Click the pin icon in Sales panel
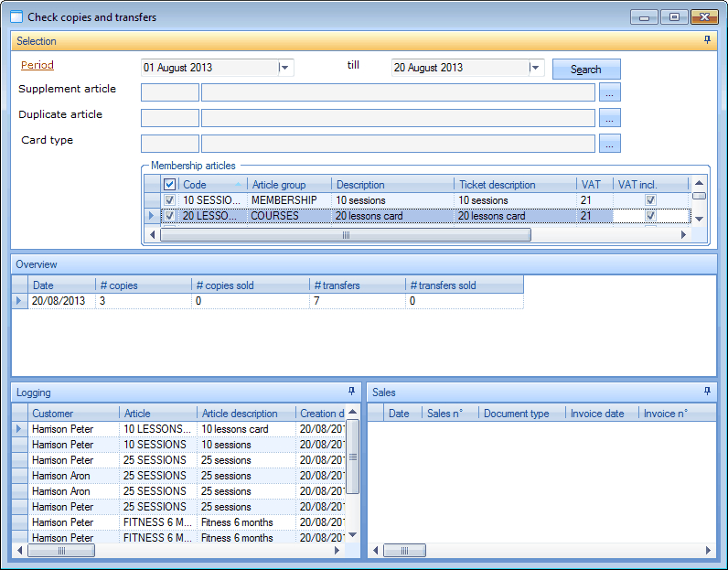This screenshot has width=728, height=570. click(x=707, y=391)
